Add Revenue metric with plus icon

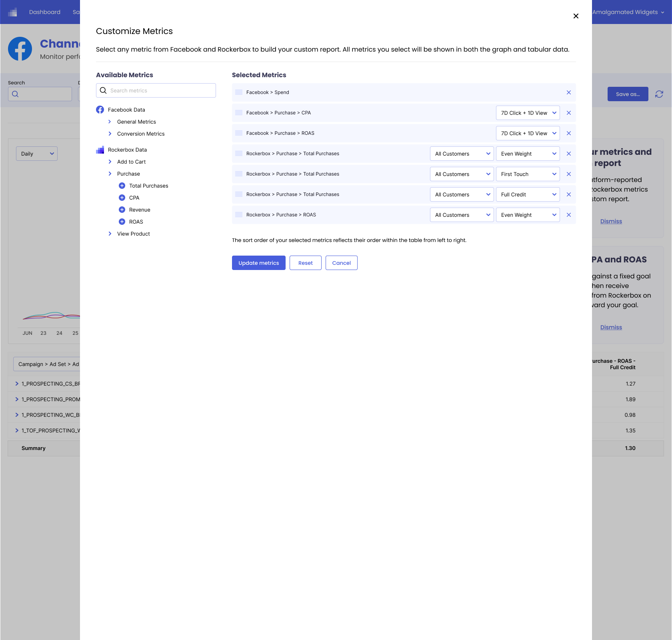point(122,210)
